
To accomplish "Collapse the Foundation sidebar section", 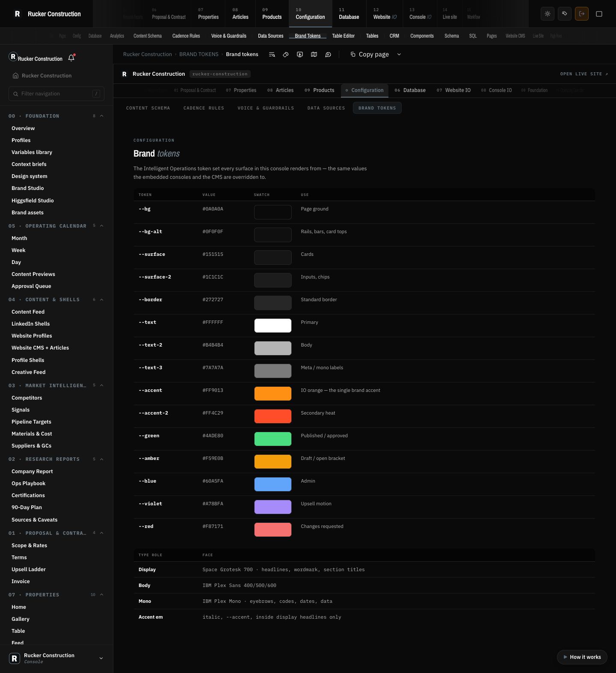I will (102, 116).
